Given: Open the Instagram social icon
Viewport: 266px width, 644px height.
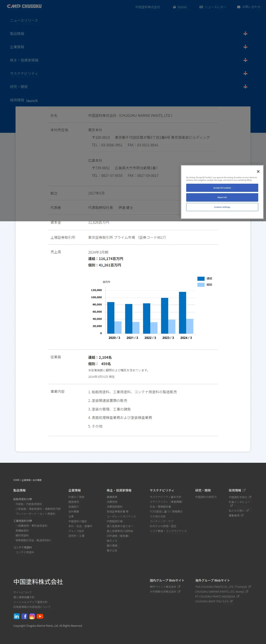Looking at the screenshot, I should [x=32, y=616].
